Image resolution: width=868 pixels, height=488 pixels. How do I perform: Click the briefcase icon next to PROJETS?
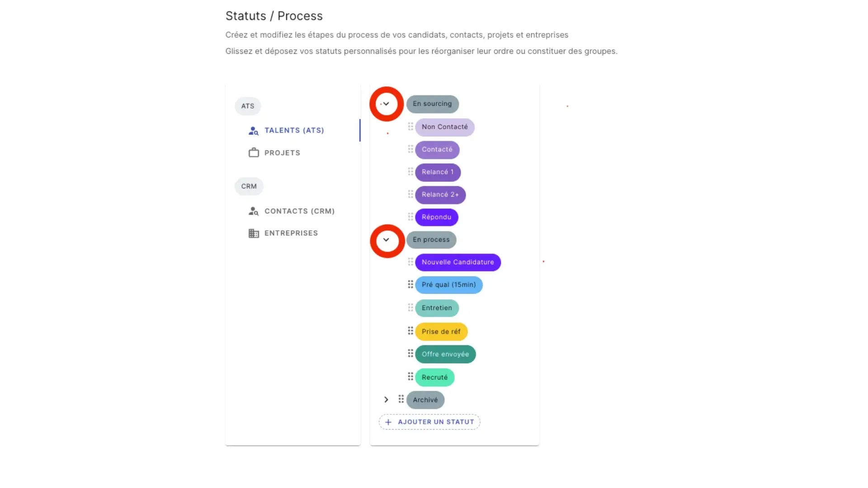coord(254,153)
